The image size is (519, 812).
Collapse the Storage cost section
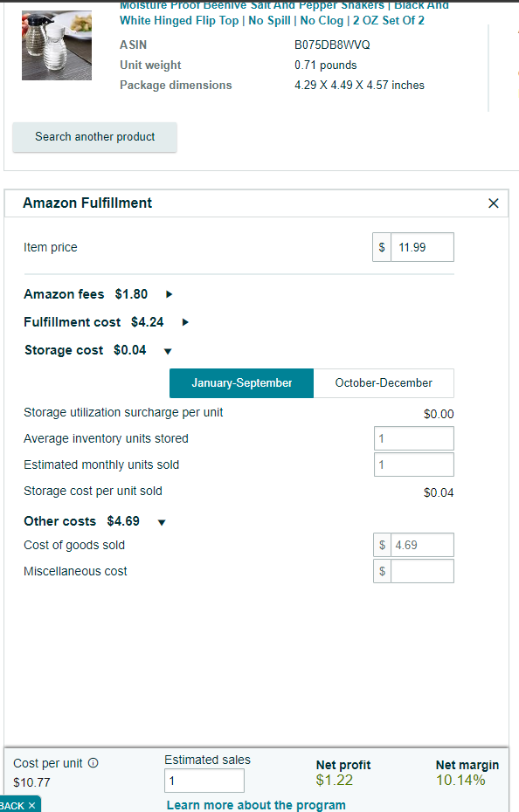pyautogui.click(x=168, y=351)
